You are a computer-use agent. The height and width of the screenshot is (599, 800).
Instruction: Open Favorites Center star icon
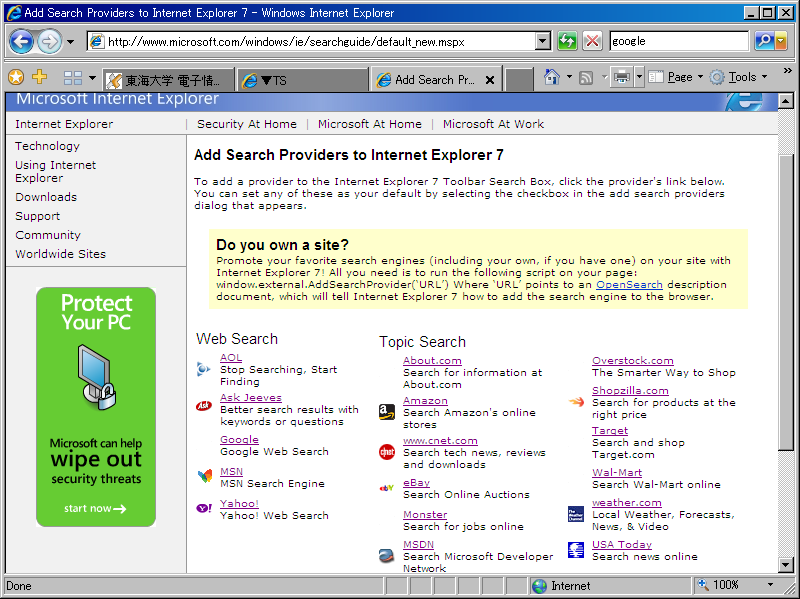click(16, 77)
